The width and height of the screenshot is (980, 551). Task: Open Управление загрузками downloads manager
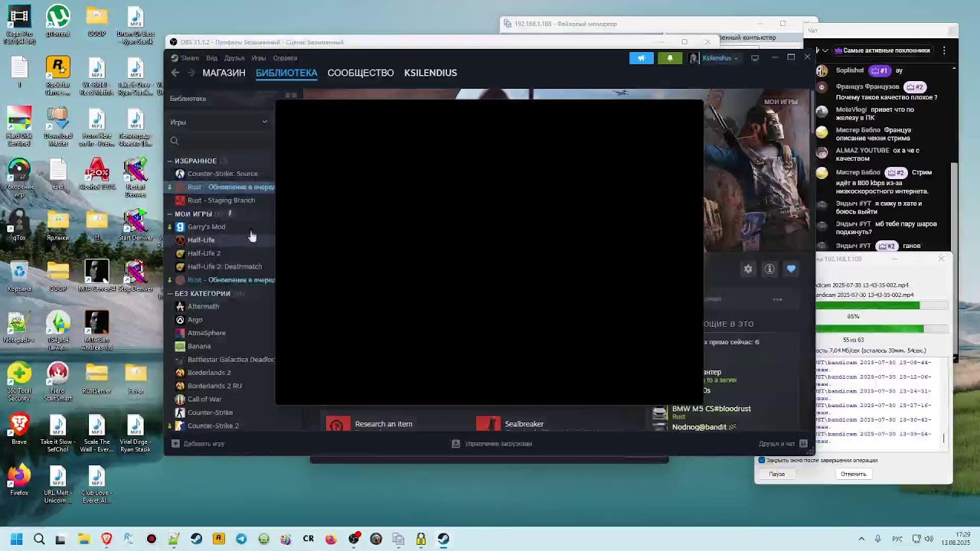[x=492, y=444]
